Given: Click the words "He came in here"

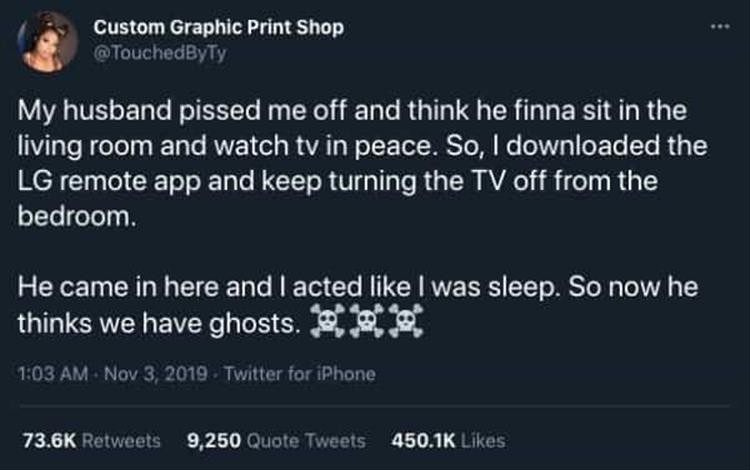Looking at the screenshot, I should click(90, 287).
